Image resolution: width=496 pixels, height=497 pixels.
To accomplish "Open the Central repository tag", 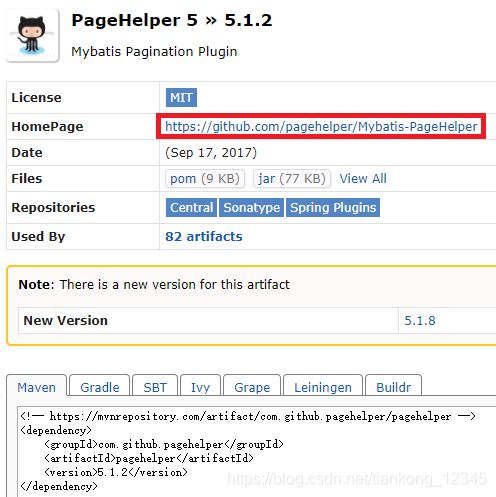I will point(191,208).
